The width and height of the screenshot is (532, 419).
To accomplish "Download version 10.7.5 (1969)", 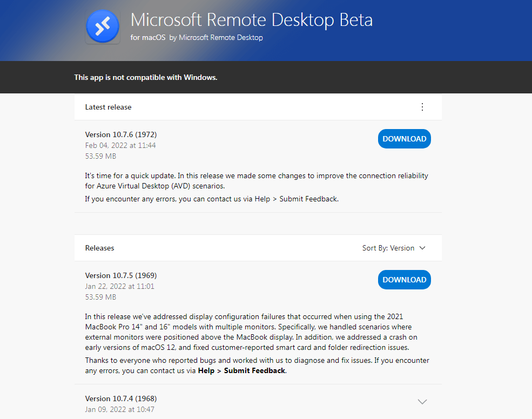I will (x=404, y=280).
